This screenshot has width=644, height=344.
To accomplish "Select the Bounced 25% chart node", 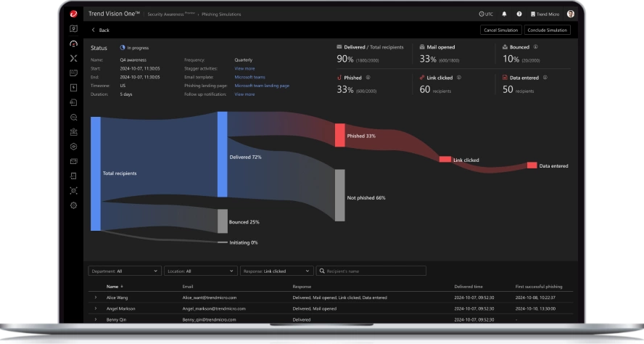I will point(222,221).
